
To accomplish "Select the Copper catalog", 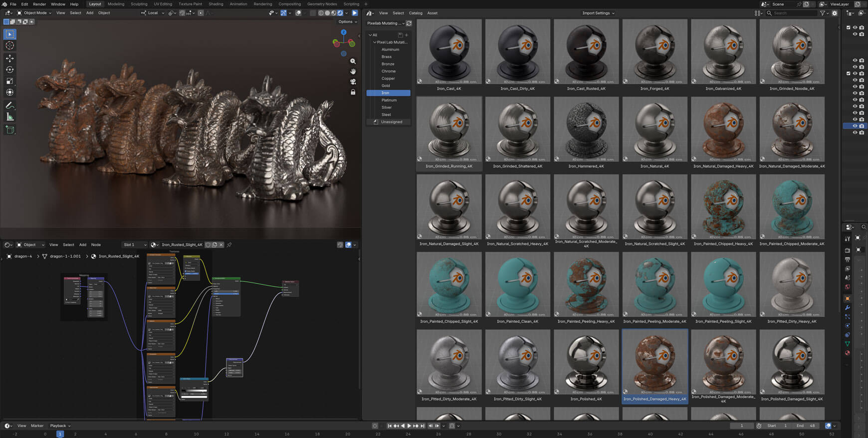I will pos(388,78).
